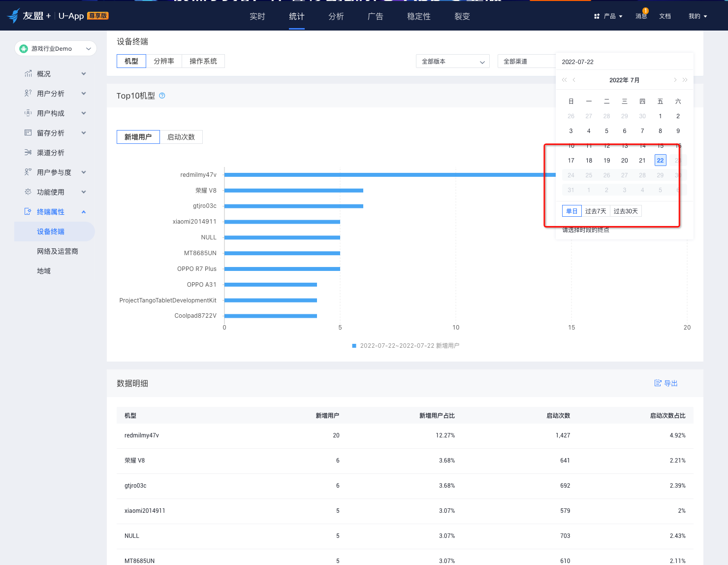This screenshot has height=565, width=728.
Task: Click the 新增用户占比 column header
Action: tap(437, 416)
